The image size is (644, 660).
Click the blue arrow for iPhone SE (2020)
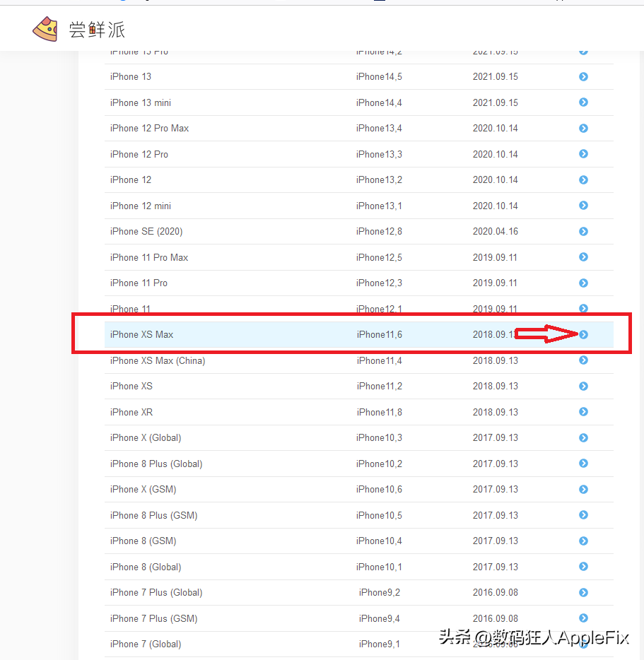tap(582, 231)
